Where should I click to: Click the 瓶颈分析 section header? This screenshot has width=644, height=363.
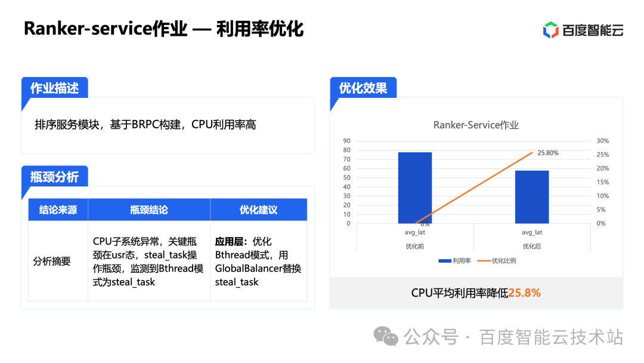point(55,176)
